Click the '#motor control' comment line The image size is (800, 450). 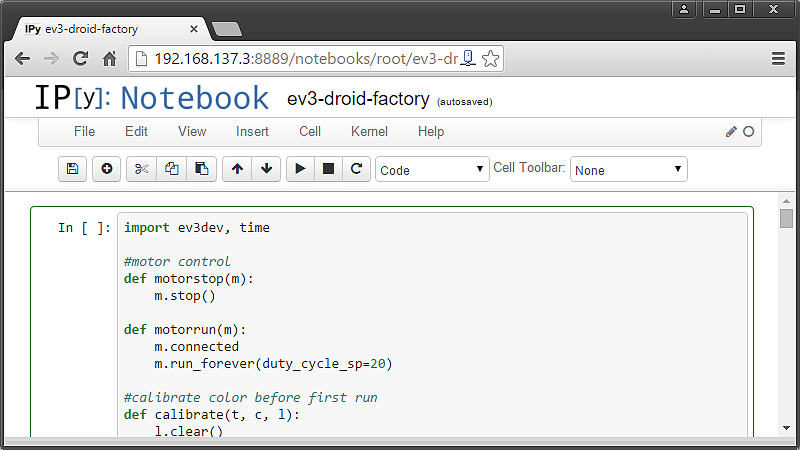coord(177,262)
